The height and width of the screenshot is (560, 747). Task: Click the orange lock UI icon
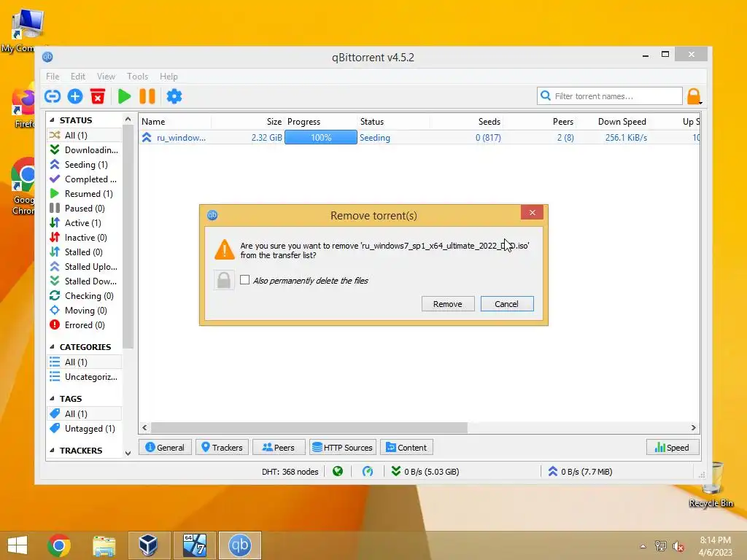click(694, 96)
